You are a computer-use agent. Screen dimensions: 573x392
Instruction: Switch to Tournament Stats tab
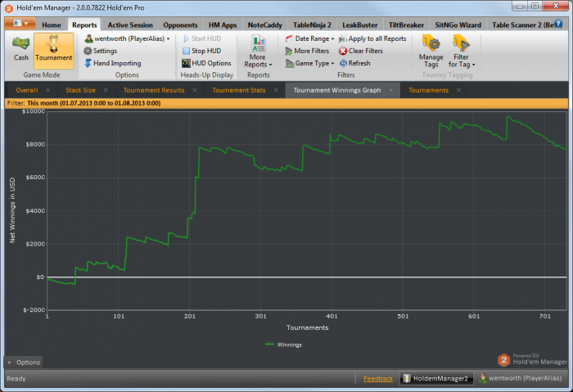point(239,90)
